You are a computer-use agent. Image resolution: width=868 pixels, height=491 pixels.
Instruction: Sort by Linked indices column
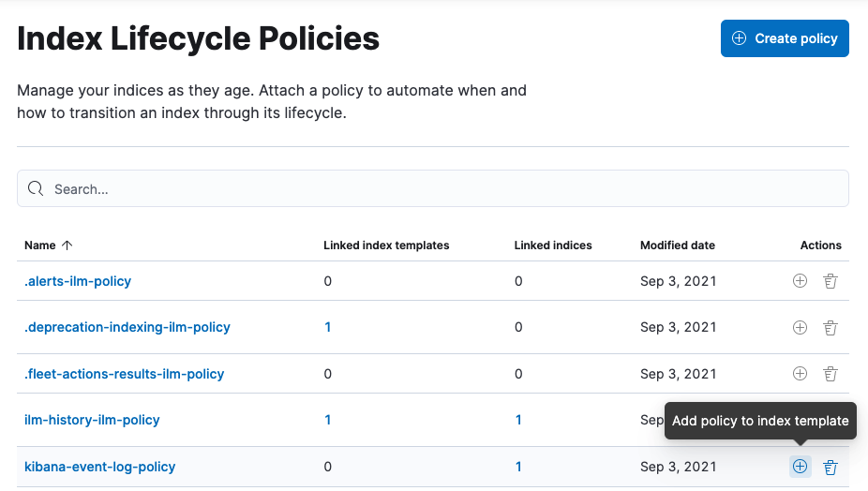(x=553, y=245)
